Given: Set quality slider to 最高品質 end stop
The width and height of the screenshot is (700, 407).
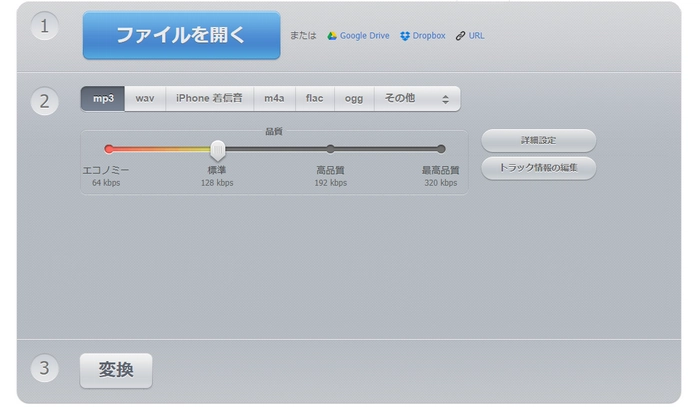Looking at the screenshot, I should coord(441,149).
